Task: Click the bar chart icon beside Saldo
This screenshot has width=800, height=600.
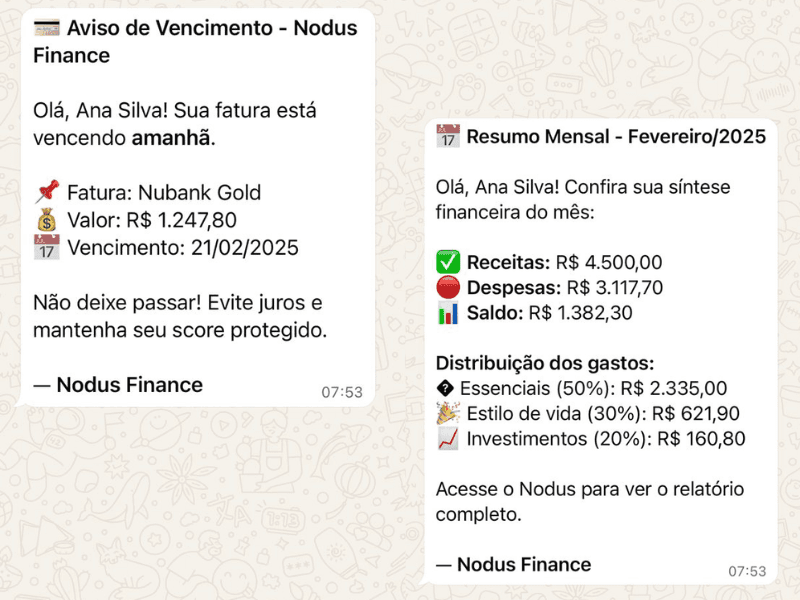Action: pos(447,313)
